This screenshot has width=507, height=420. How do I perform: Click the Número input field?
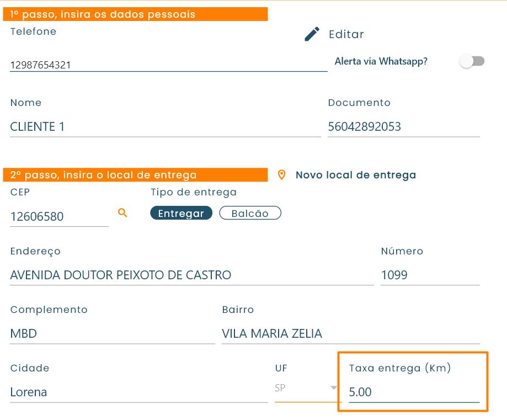pos(430,275)
